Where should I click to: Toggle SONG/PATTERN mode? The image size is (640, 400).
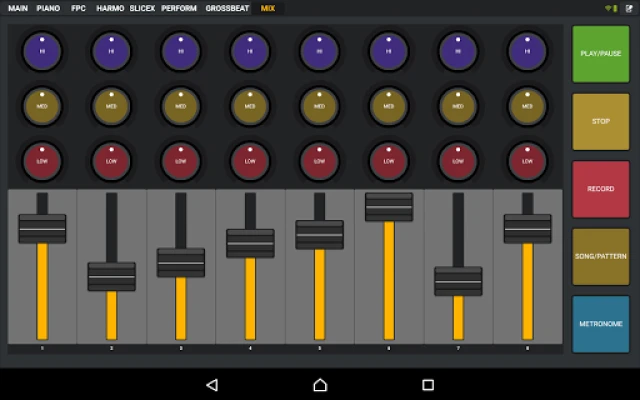pyautogui.click(x=601, y=256)
